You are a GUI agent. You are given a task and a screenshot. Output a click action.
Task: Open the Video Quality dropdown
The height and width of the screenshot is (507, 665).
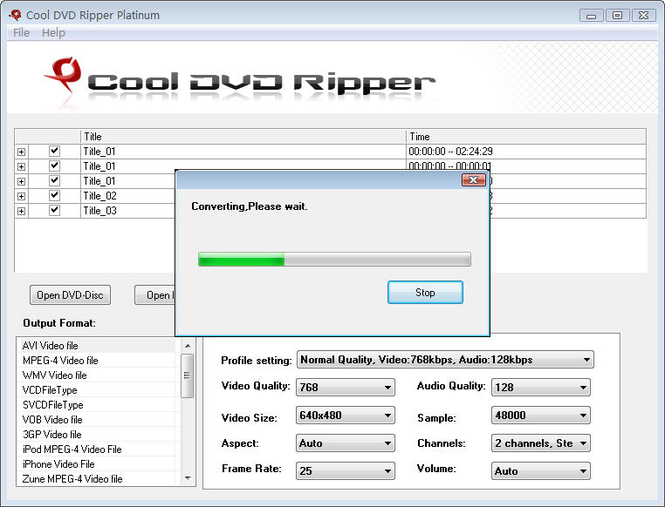click(345, 387)
